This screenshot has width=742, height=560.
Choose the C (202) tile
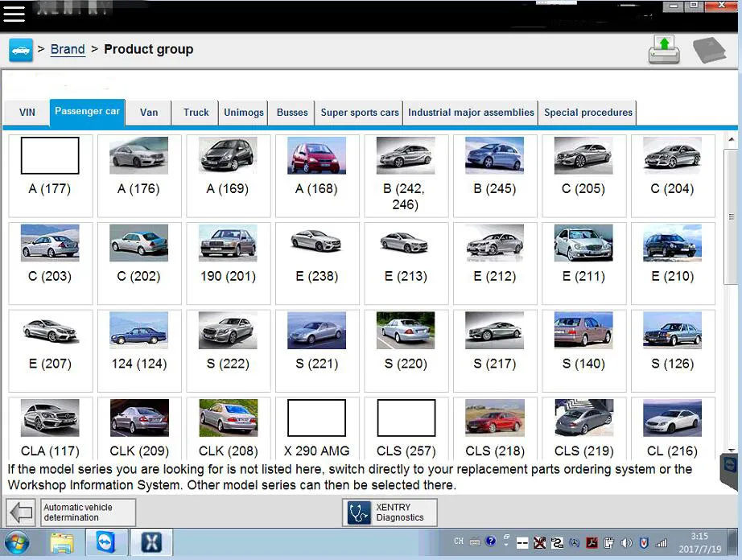(139, 263)
